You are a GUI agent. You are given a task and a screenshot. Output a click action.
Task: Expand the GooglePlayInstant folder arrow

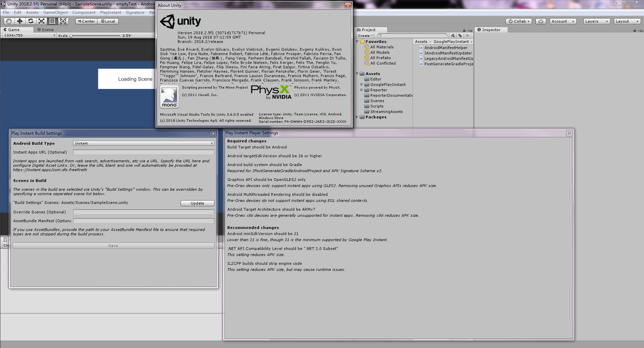362,85
